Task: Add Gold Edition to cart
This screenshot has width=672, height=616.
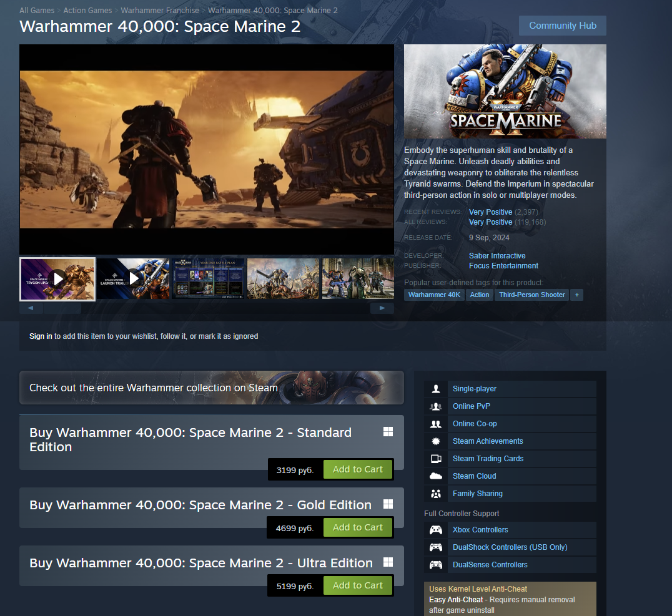Action: point(357,527)
